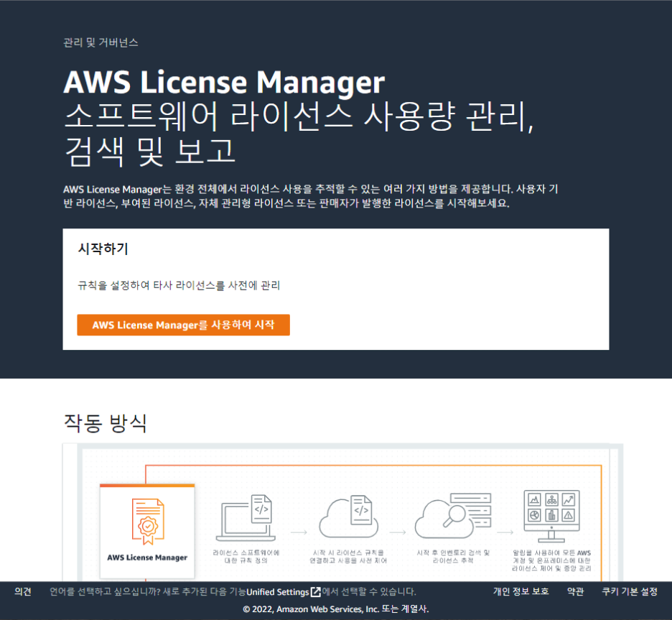672x620 pixels.
Task: Click the 시작 후 인벤토리 검색 및 라이선스 추적 caption
Action: (x=453, y=557)
